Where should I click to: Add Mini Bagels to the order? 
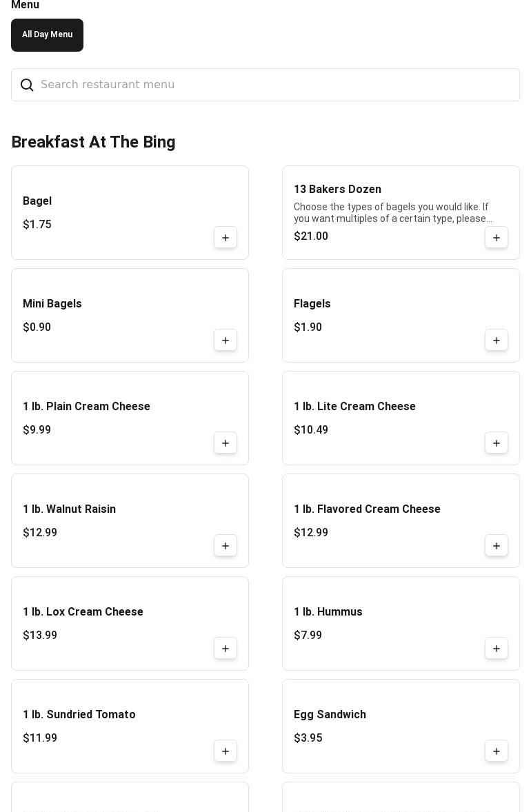(x=226, y=341)
